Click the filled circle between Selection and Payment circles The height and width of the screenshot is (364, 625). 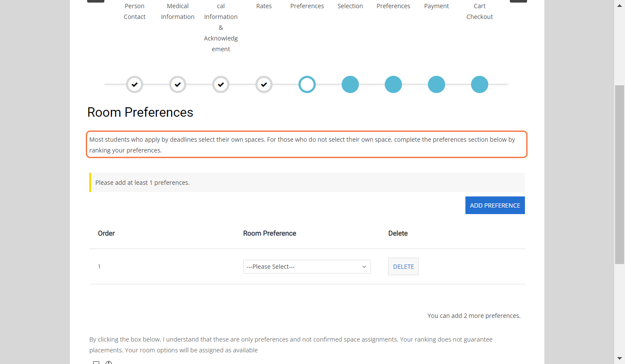[393, 84]
